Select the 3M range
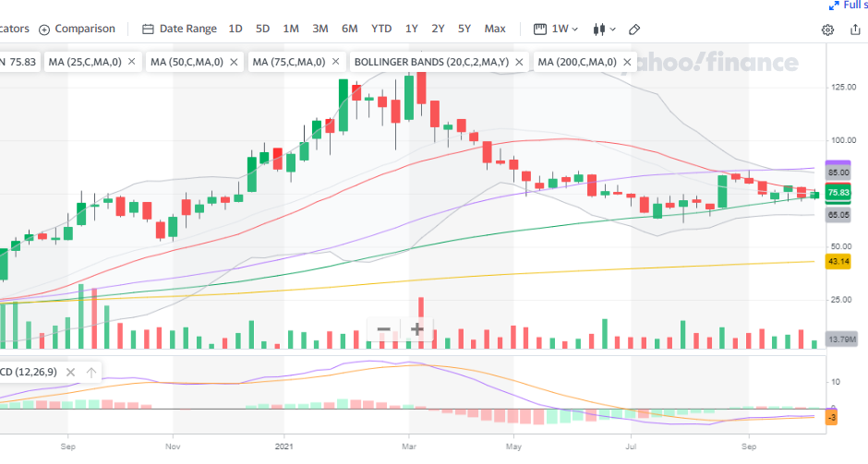The width and height of the screenshot is (868, 464). tap(320, 29)
